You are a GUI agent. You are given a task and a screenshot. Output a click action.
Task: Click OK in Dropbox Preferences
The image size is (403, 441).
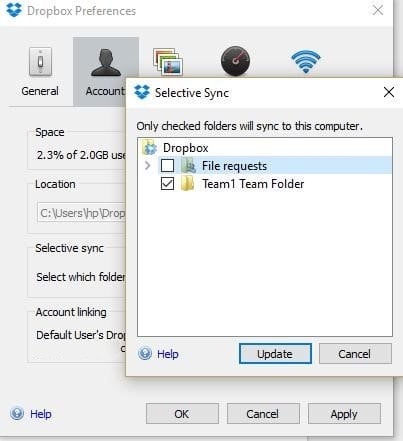(x=182, y=414)
